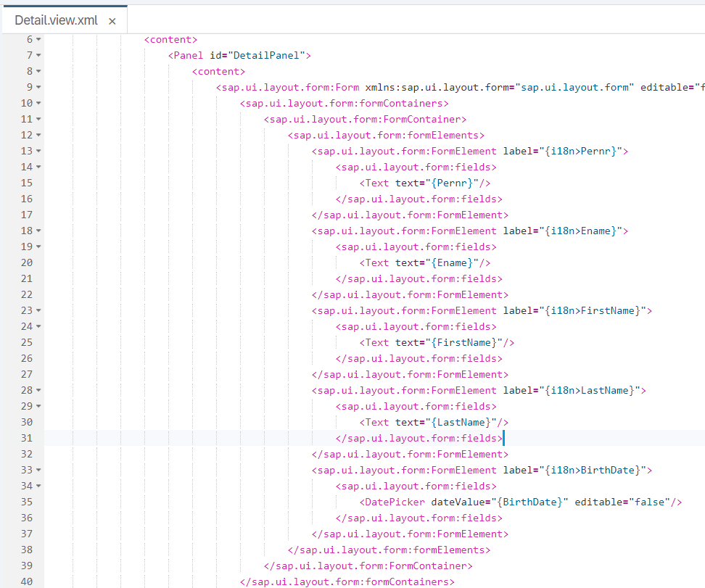Collapse BirthDate FormElement fold on line 33
Screen dimensions: 705x588
[x=38, y=471]
